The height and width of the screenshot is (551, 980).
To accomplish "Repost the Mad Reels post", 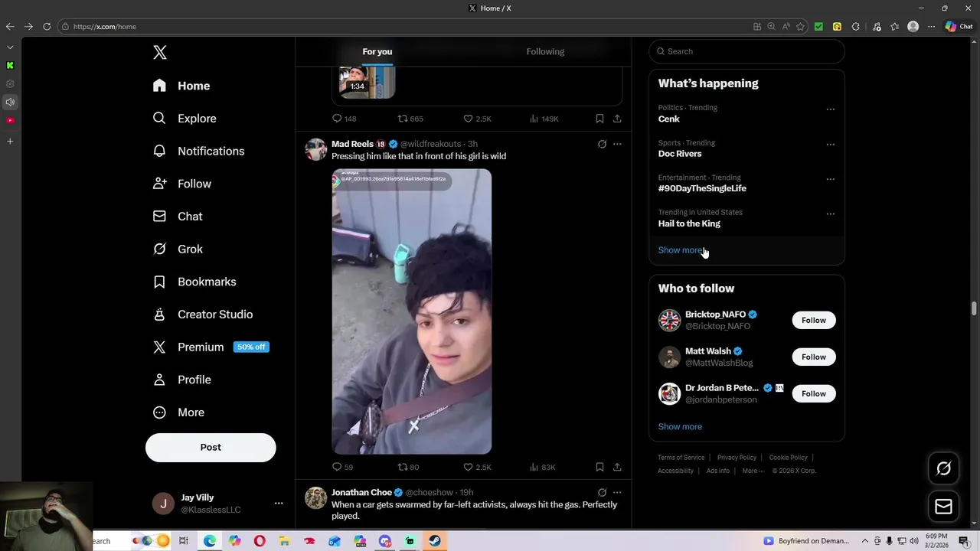I will click(x=408, y=467).
